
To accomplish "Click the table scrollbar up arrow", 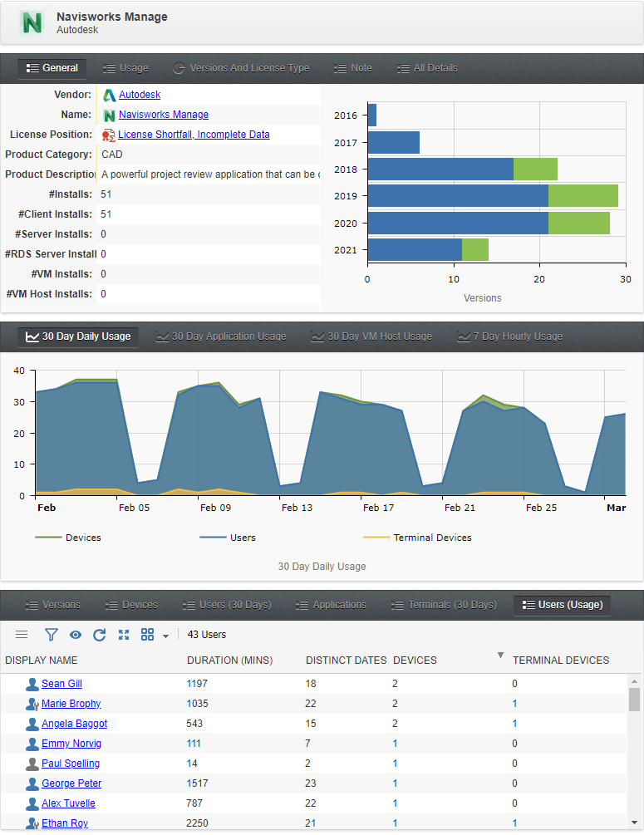I will pos(634,681).
